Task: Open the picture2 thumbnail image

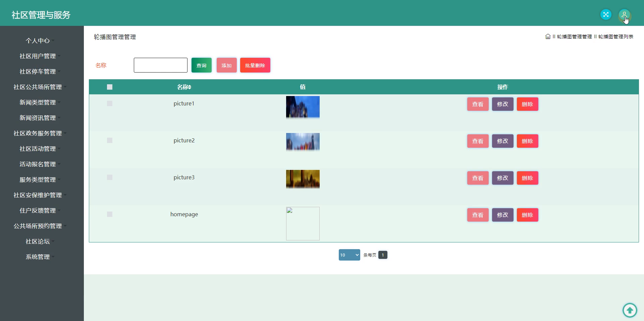Action: point(303,142)
